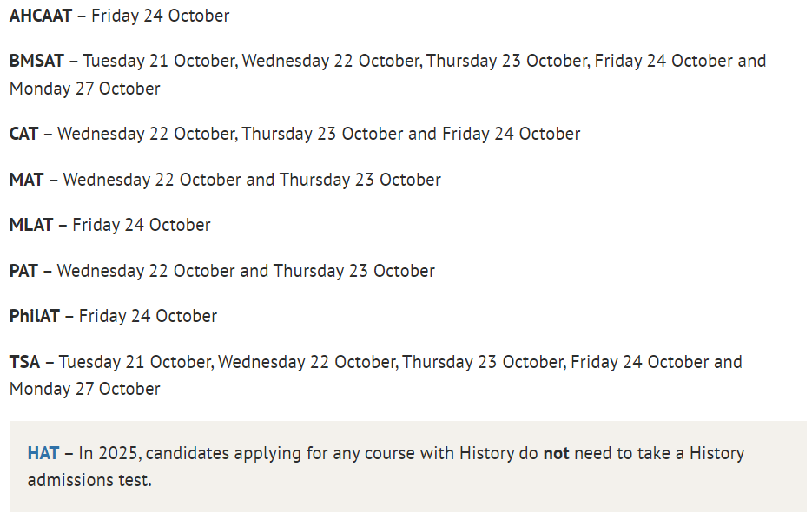812x519 pixels.
Task: Click the bold PAT label
Action: [x=23, y=271]
